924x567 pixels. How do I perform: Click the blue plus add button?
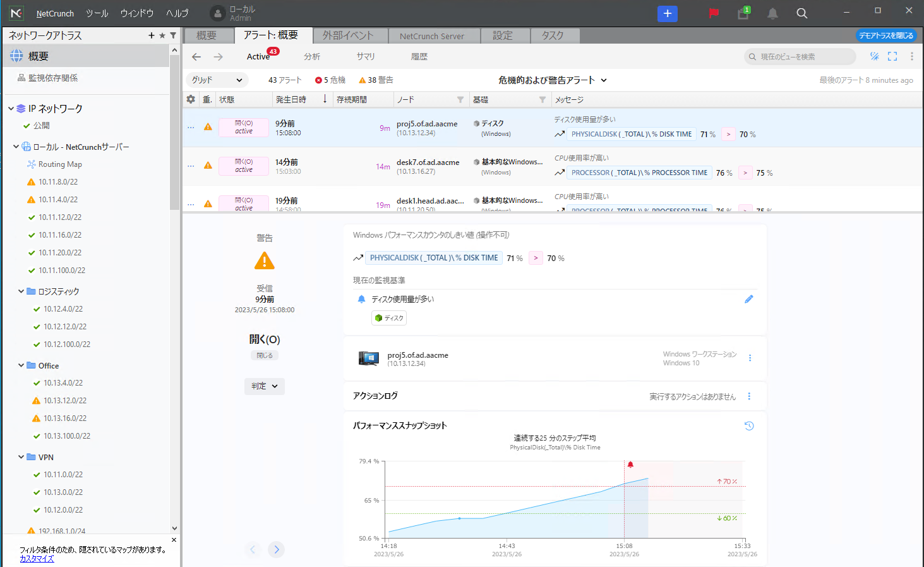[667, 13]
